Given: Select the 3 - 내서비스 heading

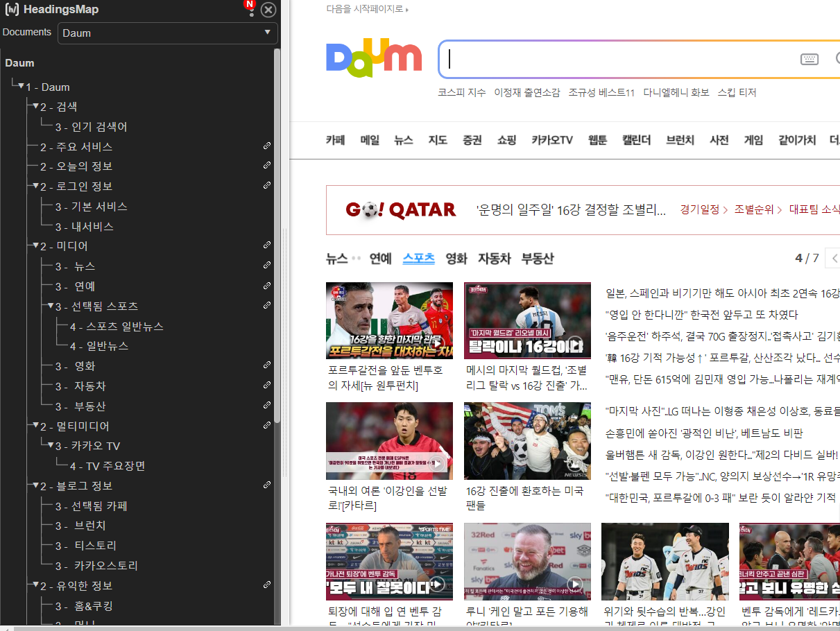Looking at the screenshot, I should pyautogui.click(x=85, y=227).
